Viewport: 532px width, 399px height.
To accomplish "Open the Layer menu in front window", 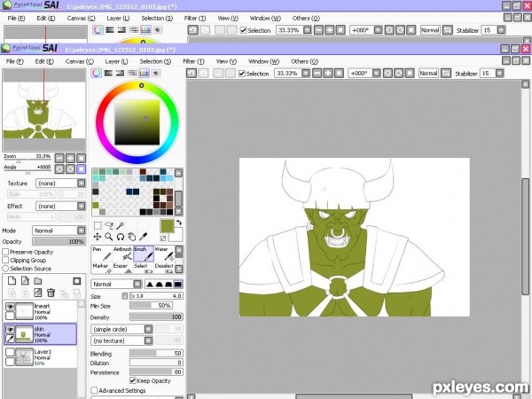I will (116, 61).
